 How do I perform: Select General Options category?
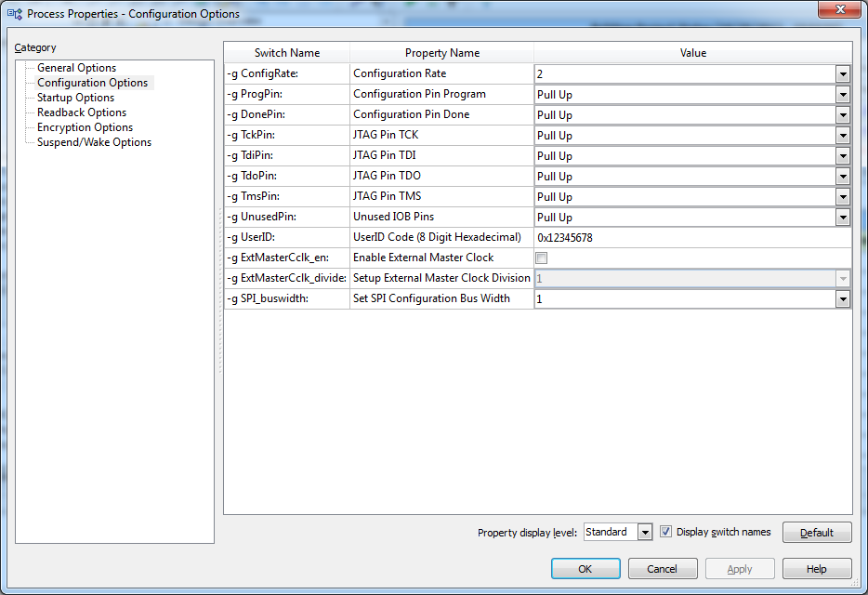click(76, 68)
